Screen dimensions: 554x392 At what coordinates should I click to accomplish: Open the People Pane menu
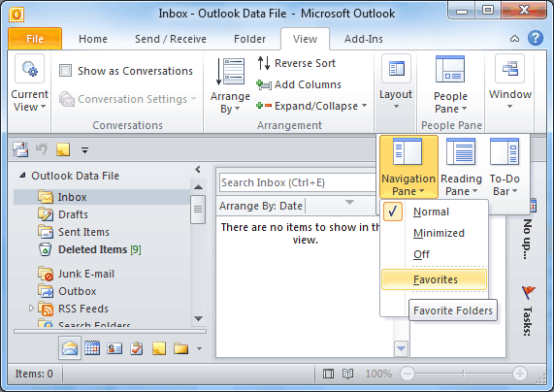point(450,84)
